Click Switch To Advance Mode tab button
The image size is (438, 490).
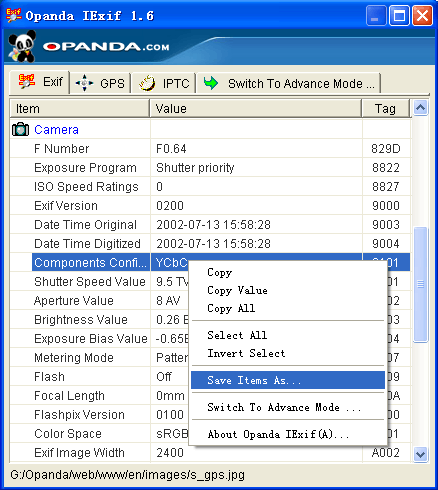pyautogui.click(x=289, y=83)
